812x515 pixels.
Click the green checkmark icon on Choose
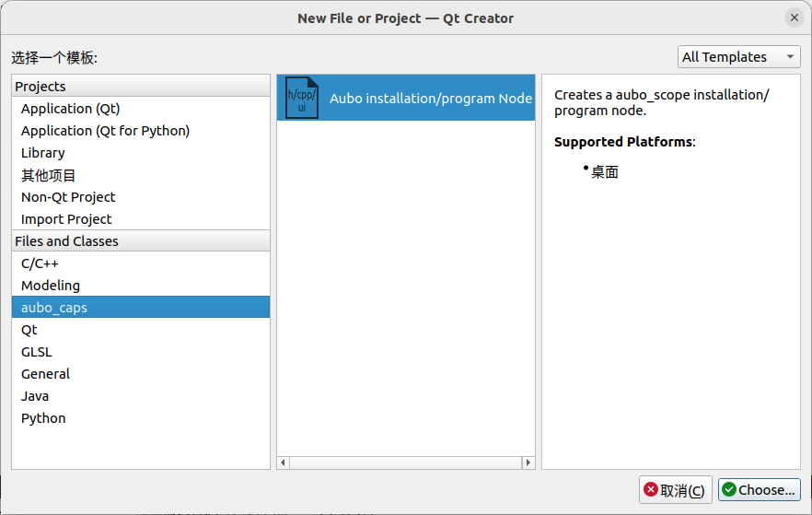728,489
